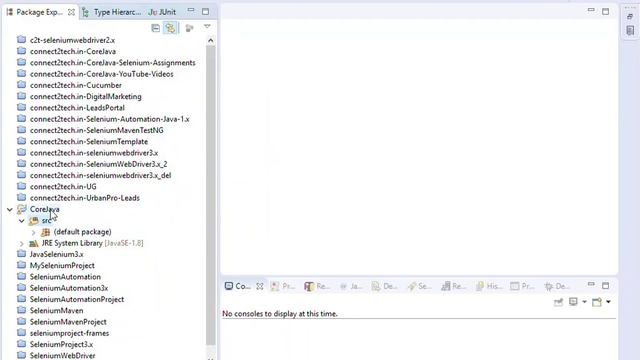640x360 pixels.
Task: Collapse the src folder node
Action: [22, 221]
